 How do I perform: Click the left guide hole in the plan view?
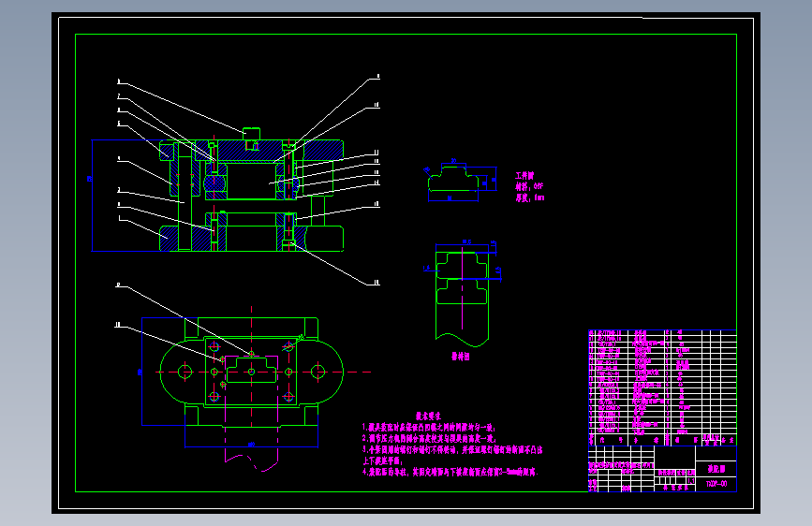[x=185, y=372]
